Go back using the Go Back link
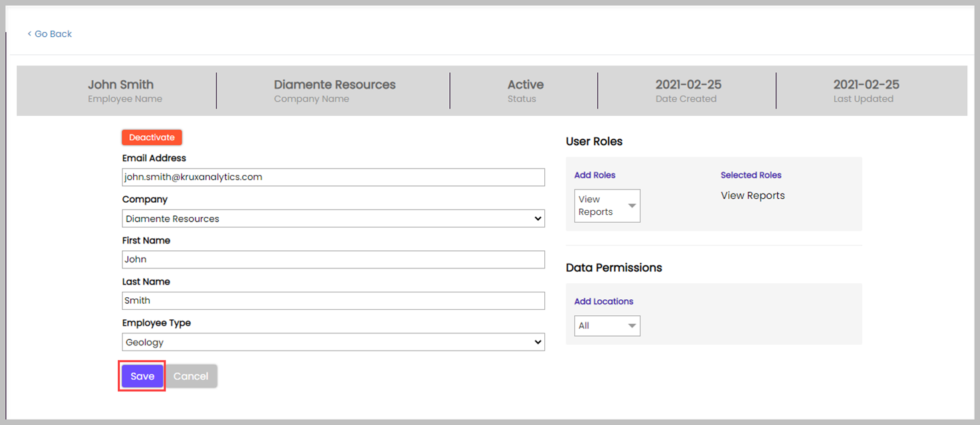This screenshot has width=980, height=425. click(x=50, y=33)
